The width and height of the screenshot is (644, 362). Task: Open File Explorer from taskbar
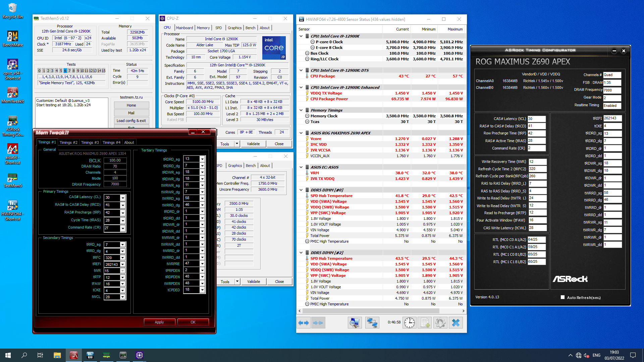click(x=57, y=355)
